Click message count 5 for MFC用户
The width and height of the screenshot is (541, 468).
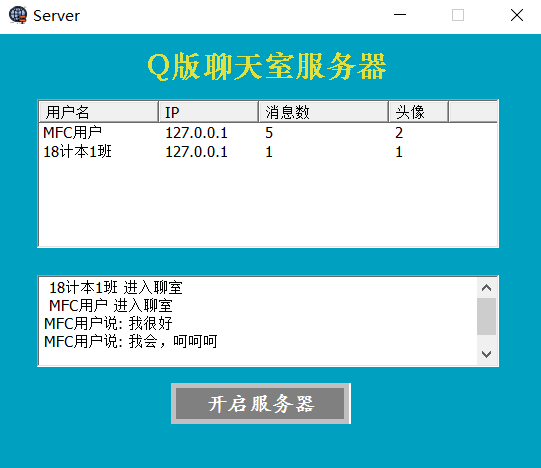point(269,133)
